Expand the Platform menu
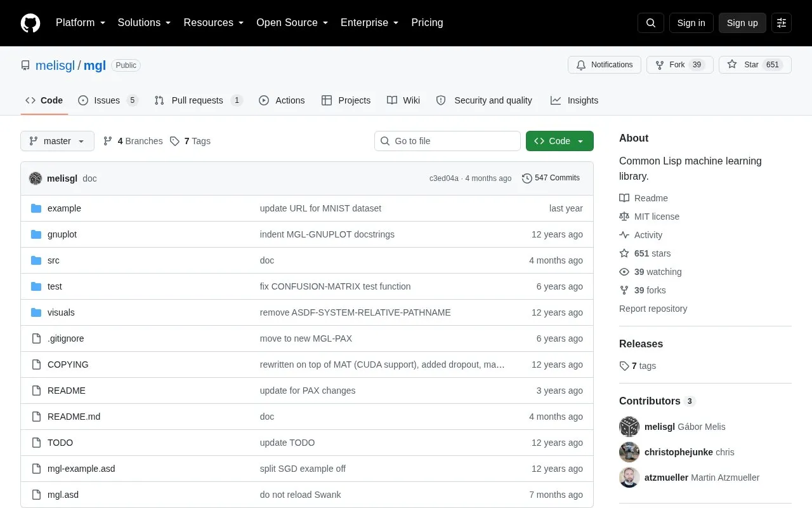Screen dimensions: 812x508 [81, 23]
